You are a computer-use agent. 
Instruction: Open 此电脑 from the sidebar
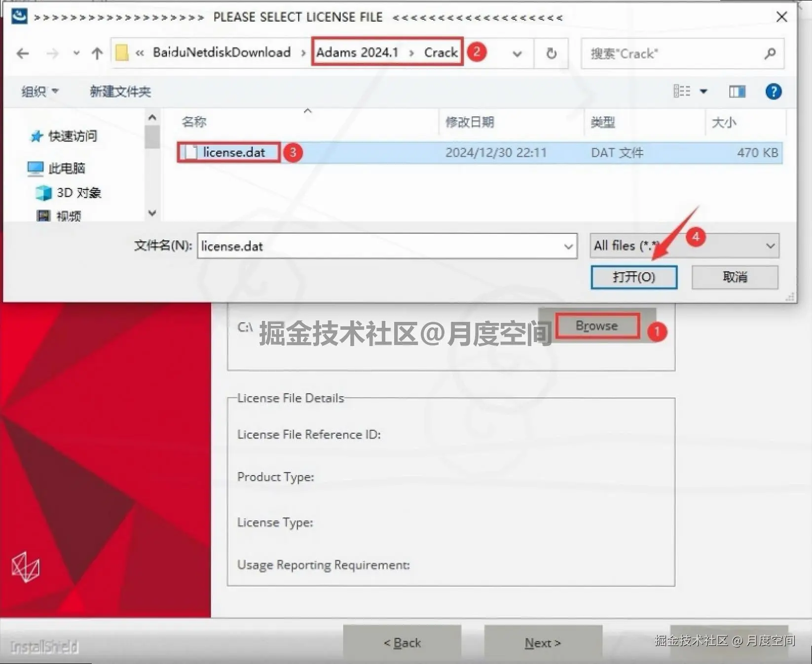(x=67, y=168)
